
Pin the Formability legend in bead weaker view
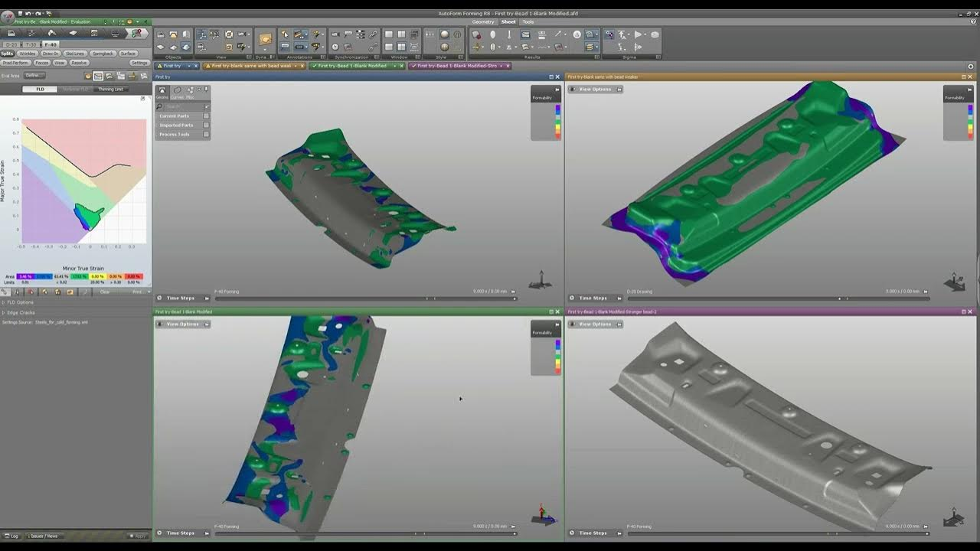(x=969, y=90)
